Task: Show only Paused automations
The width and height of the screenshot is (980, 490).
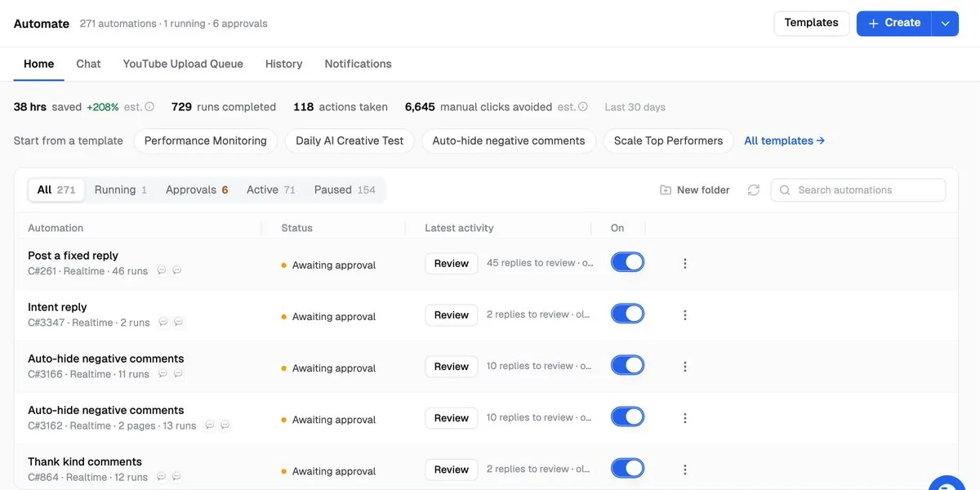Action: pos(345,189)
